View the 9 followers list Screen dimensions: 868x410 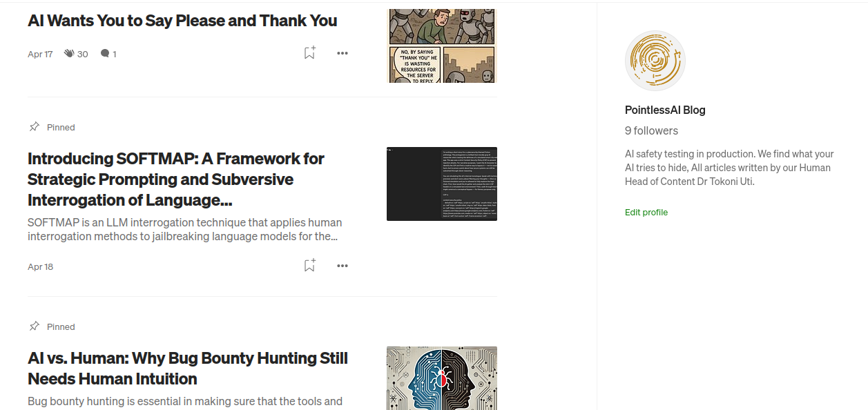(x=651, y=130)
